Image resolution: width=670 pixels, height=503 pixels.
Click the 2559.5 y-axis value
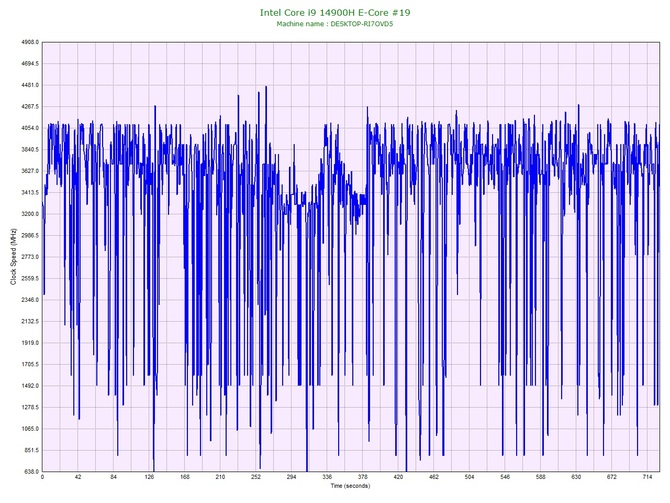[30, 279]
